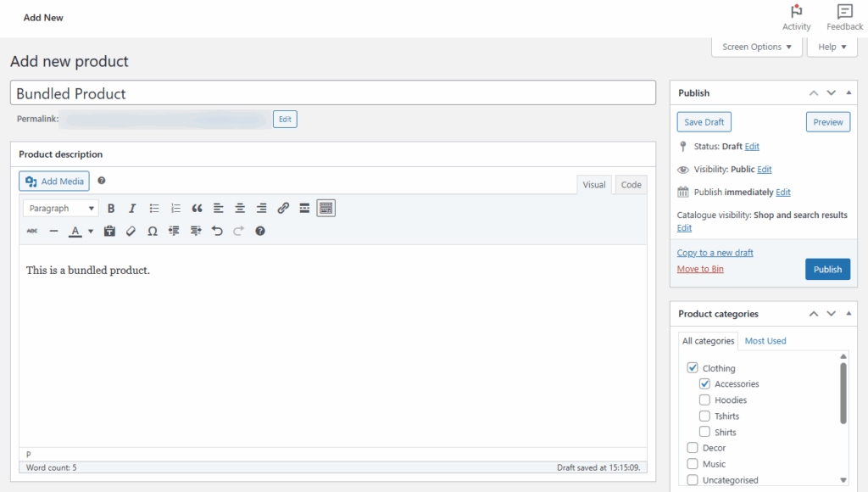The height and width of the screenshot is (492, 868).
Task: Enable the Music category checkbox
Action: coord(693,464)
